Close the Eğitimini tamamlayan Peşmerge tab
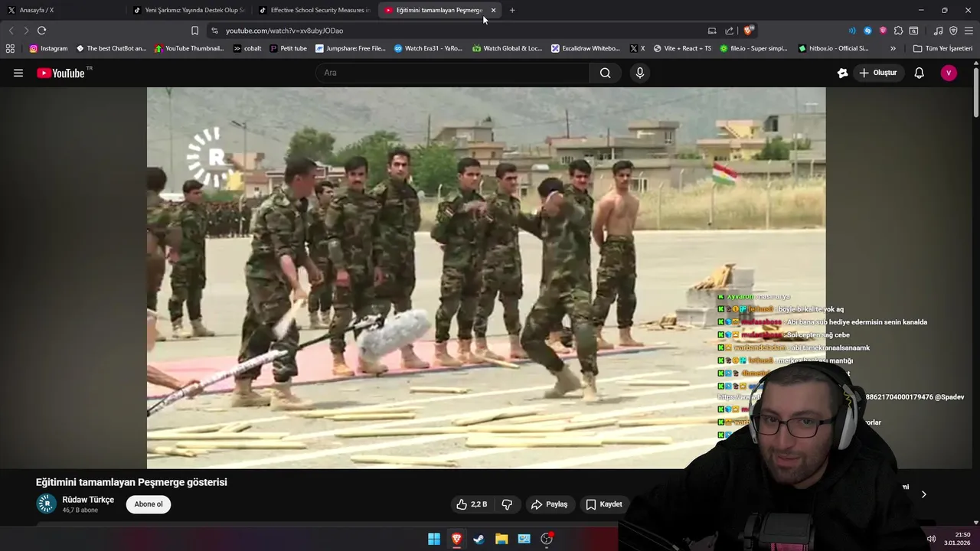Screen dimensions: 980x551 tap(493, 10)
